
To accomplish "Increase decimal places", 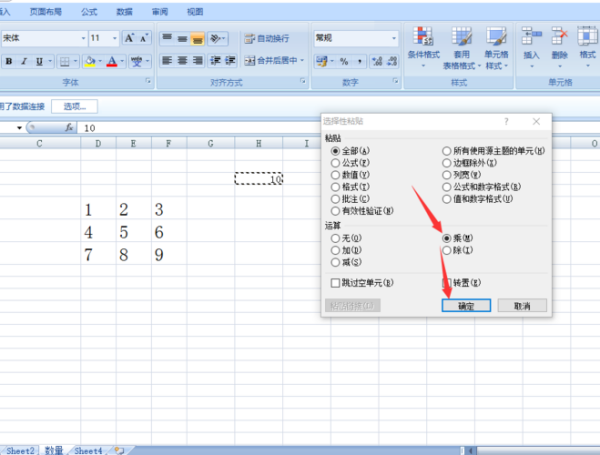I will 377,61.
